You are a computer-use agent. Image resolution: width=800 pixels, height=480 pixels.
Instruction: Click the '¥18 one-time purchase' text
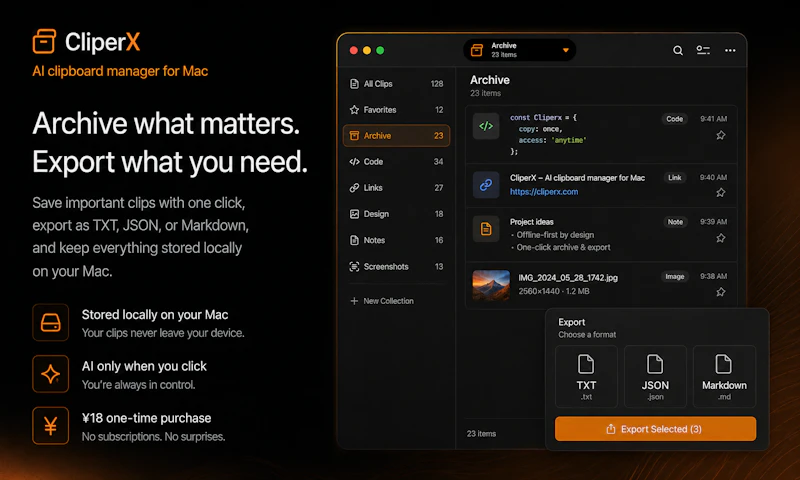[x=146, y=418]
